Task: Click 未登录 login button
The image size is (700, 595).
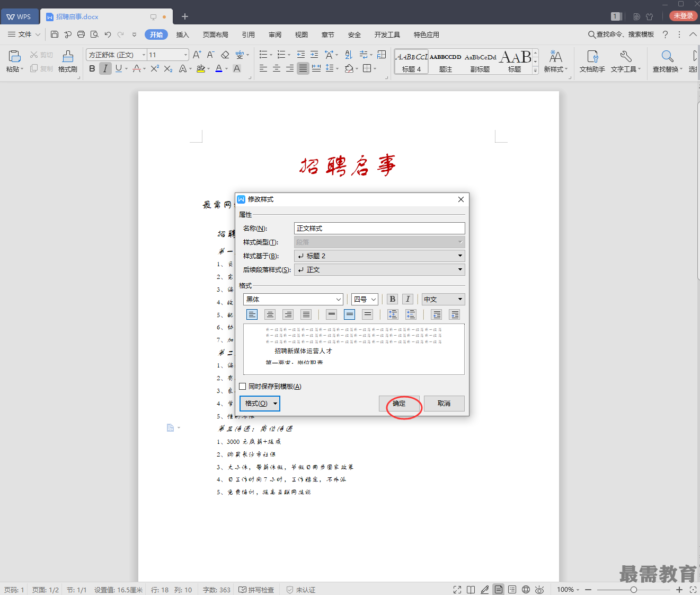Action: (x=684, y=16)
